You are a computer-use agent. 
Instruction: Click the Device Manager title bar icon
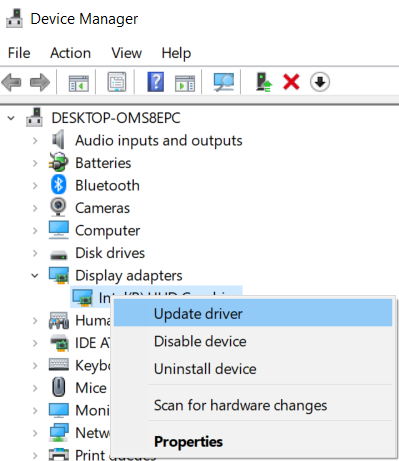click(14, 18)
